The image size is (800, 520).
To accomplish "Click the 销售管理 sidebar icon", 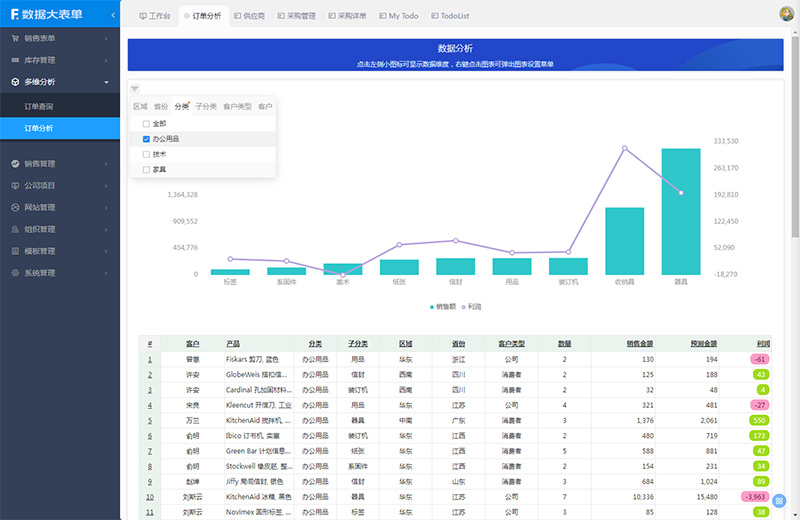I will pos(15,164).
